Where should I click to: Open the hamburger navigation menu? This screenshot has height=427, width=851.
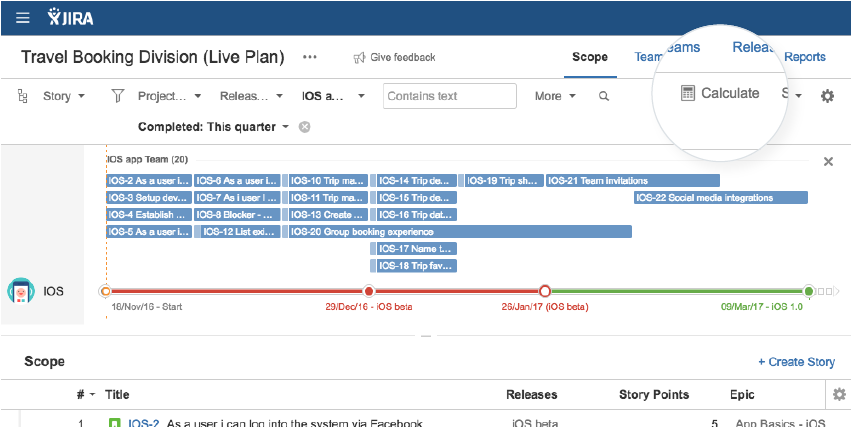(23, 17)
